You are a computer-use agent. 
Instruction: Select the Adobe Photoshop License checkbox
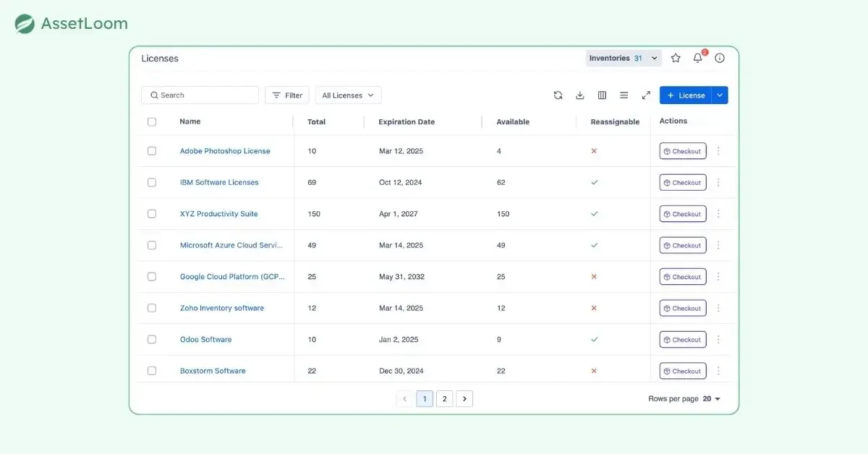(152, 151)
